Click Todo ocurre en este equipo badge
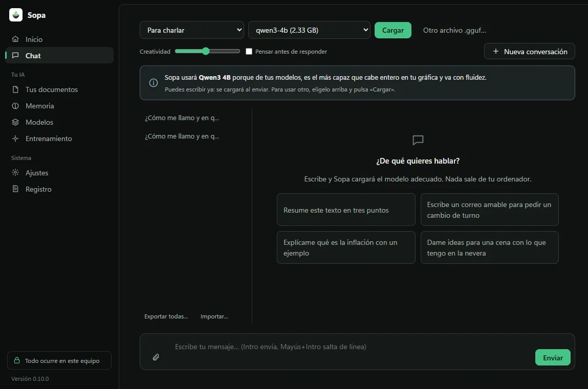This screenshot has height=389, width=588. 59,360
